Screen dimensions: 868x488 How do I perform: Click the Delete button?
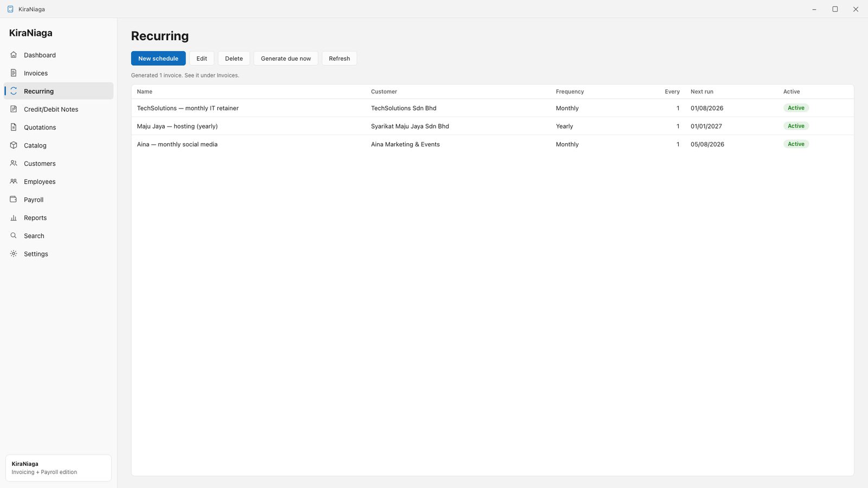click(234, 59)
